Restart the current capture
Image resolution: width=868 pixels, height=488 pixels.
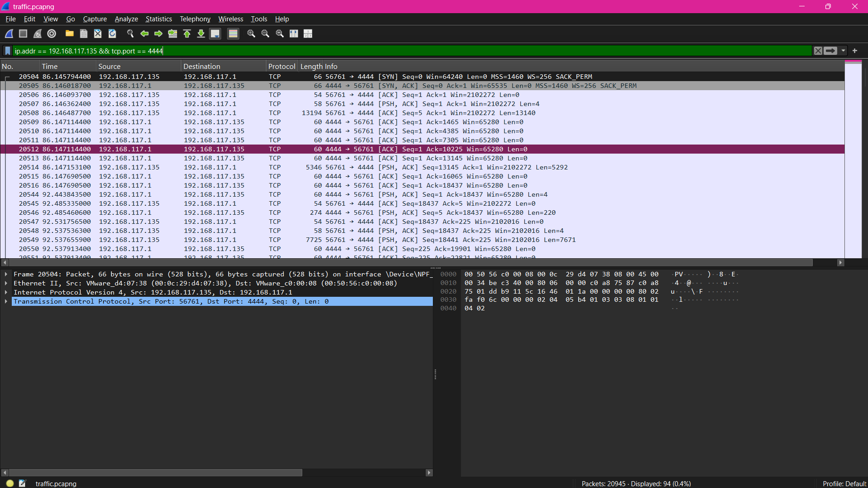[x=38, y=34]
